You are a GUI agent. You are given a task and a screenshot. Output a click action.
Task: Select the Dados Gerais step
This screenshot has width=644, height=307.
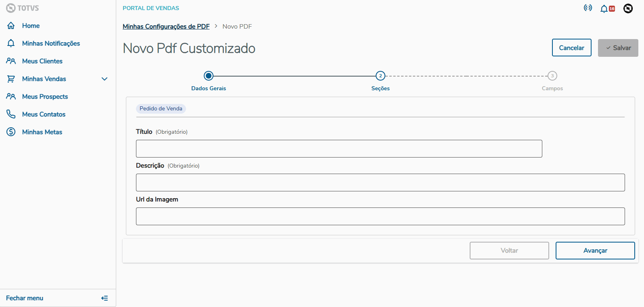coord(209,76)
